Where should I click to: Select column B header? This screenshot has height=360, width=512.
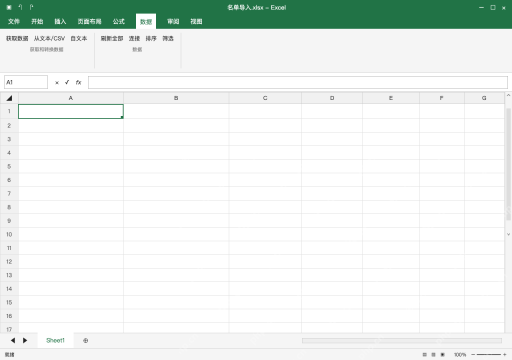coord(176,98)
